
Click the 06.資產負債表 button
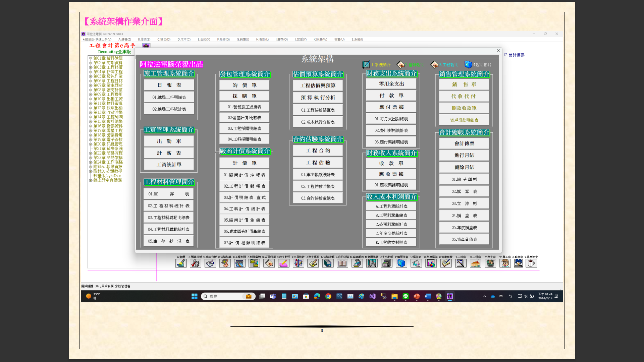pos(464,239)
